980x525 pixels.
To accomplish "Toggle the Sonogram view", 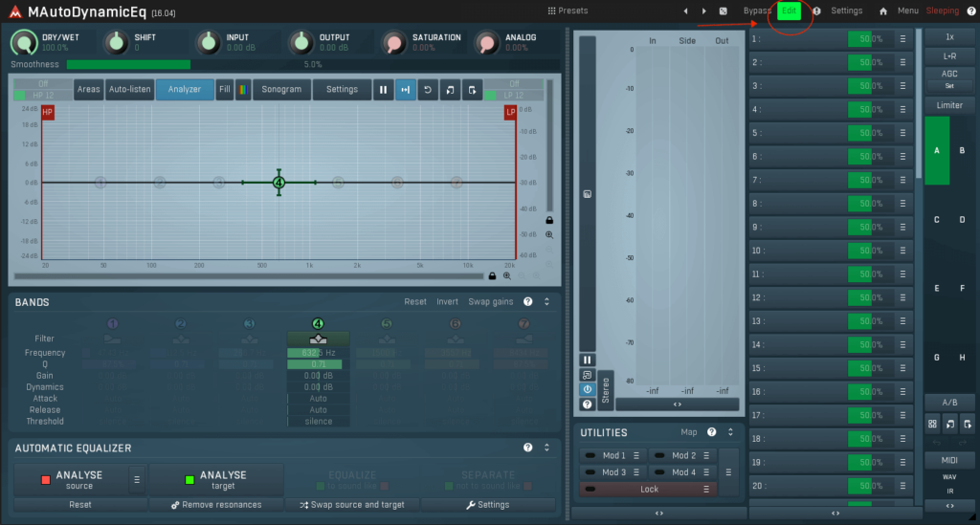I will click(281, 90).
